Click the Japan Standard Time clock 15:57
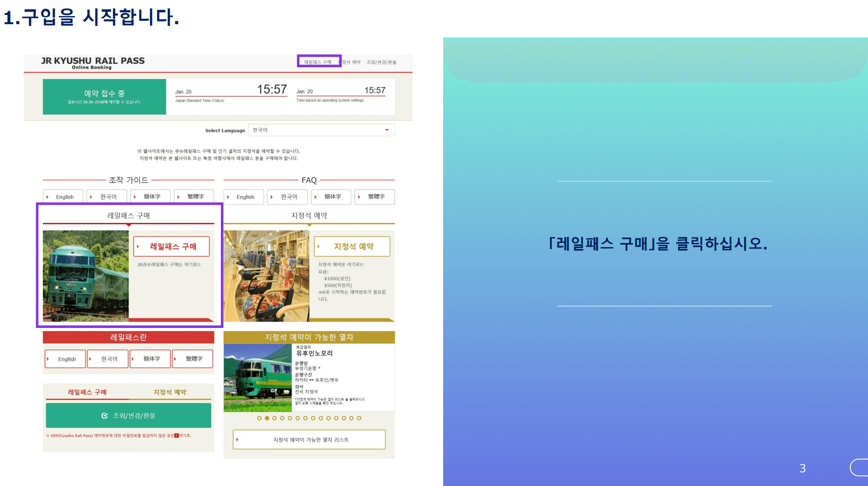 pos(272,90)
